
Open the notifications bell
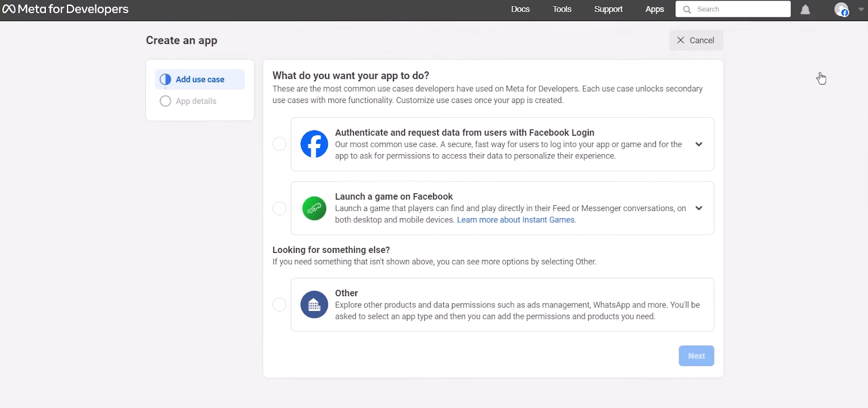point(806,9)
